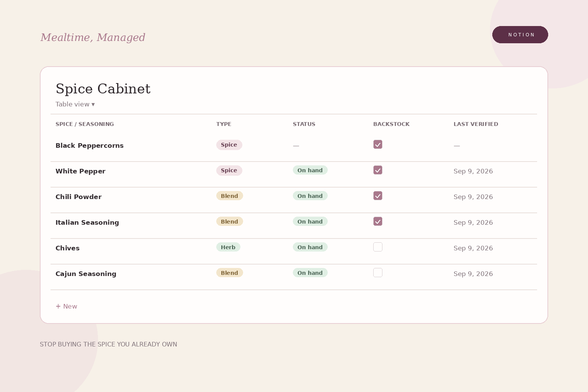Click the Blend tag for Cajun Seasoning
The height and width of the screenshot is (392, 588).
(x=229, y=273)
